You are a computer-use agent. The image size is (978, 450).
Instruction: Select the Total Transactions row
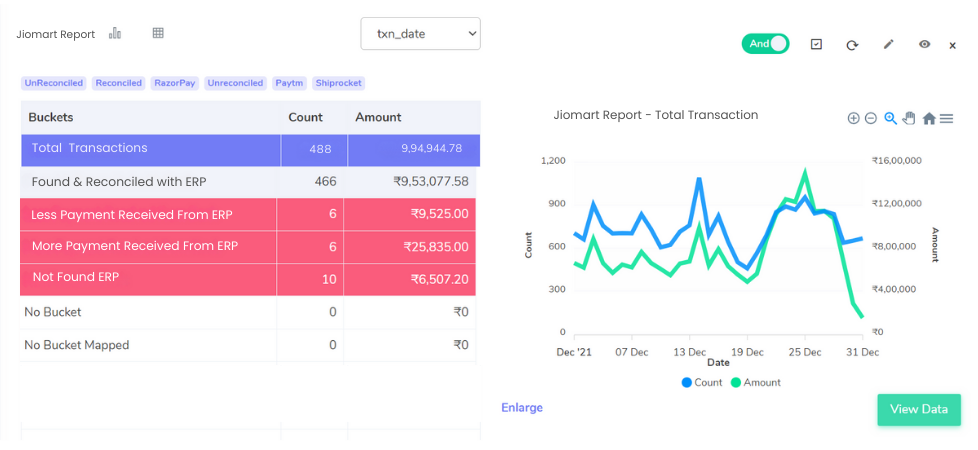click(x=251, y=150)
